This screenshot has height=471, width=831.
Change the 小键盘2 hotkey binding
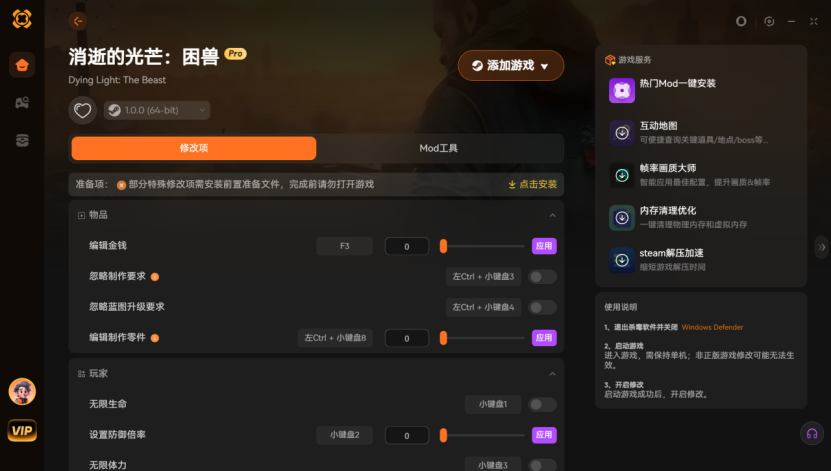(344, 435)
